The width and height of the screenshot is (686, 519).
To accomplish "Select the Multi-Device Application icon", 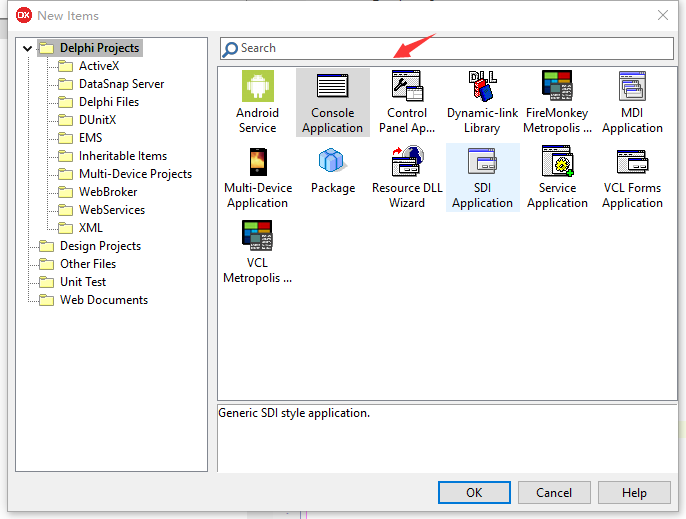I will [258, 162].
